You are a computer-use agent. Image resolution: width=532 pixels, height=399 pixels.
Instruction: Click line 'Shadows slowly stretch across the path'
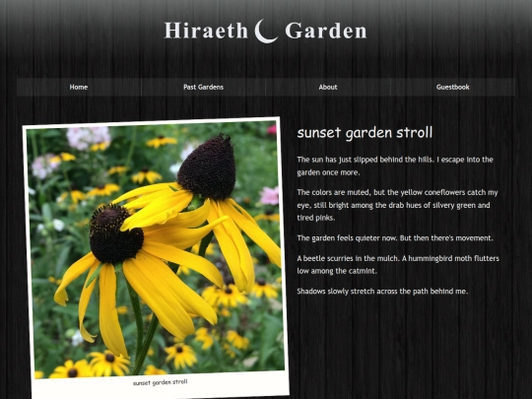[382, 291]
